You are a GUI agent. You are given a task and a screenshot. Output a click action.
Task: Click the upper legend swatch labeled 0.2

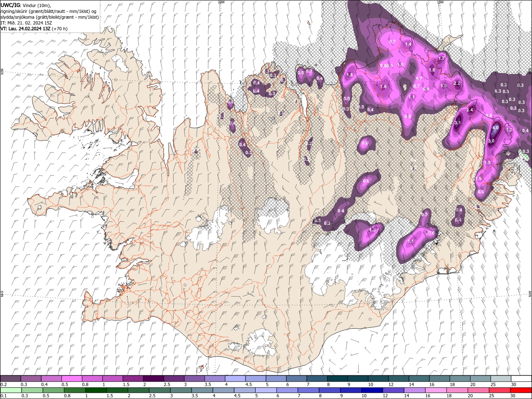[11, 379]
